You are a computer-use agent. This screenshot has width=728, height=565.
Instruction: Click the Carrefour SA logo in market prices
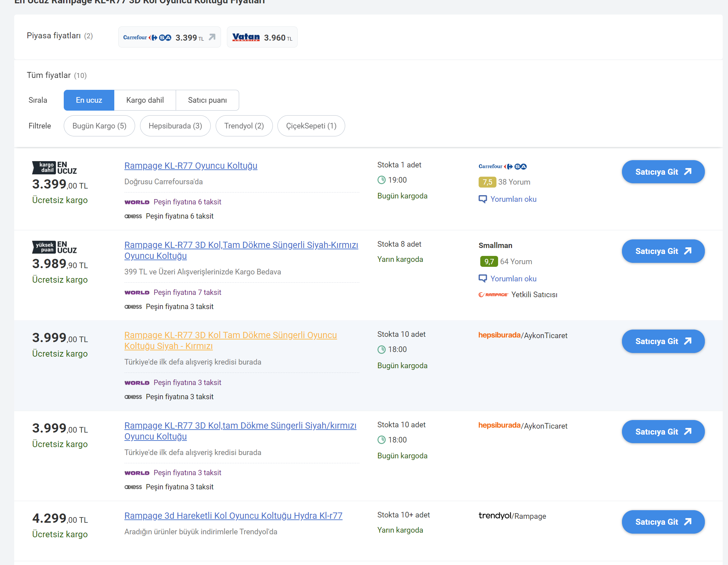tap(147, 37)
